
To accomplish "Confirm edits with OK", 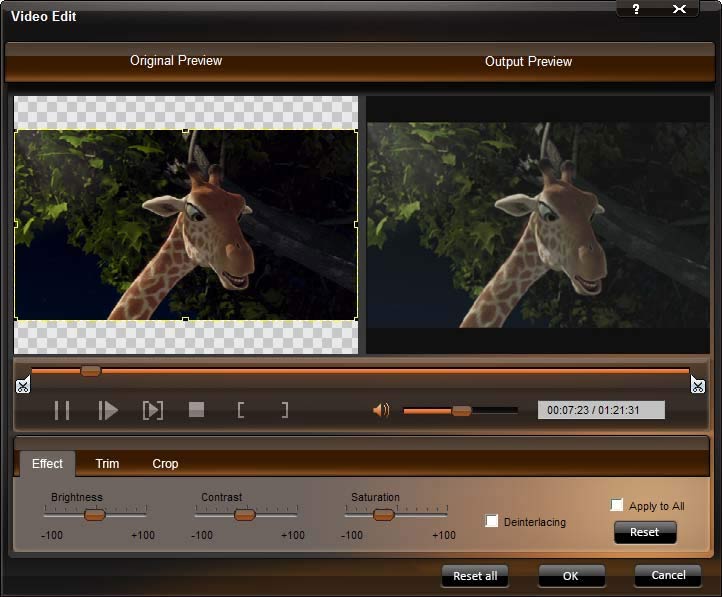I will pos(571,576).
